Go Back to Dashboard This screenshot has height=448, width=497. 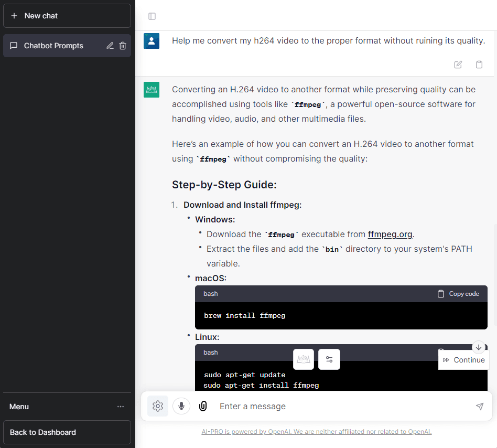coord(67,432)
